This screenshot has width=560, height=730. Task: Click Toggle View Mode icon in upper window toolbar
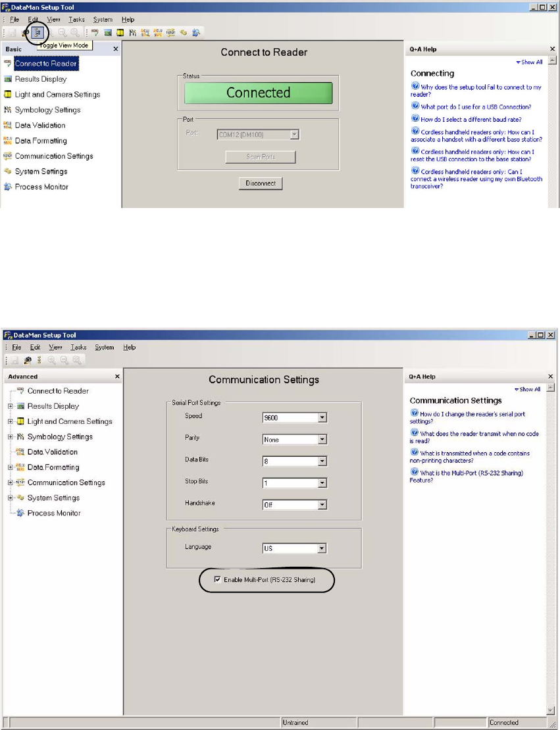(x=38, y=33)
